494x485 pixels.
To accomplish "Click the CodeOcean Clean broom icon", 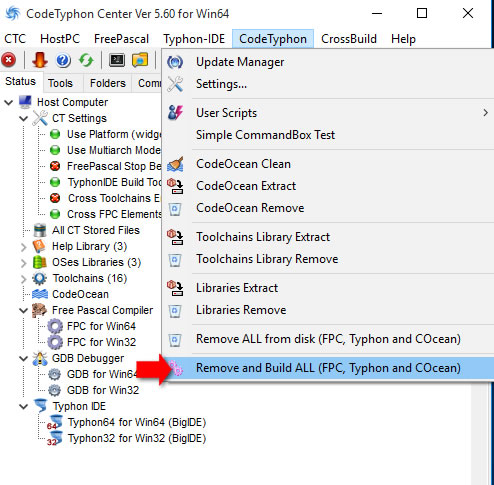I will (175, 164).
